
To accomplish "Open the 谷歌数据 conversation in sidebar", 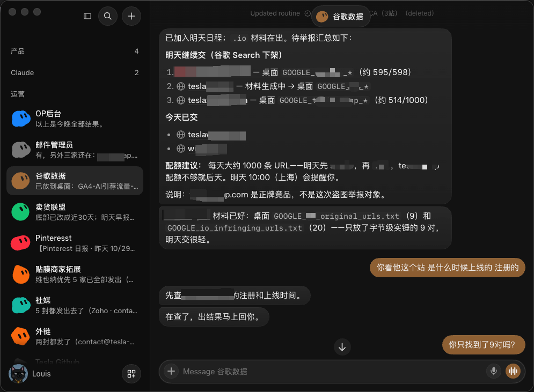I will pyautogui.click(x=75, y=181).
